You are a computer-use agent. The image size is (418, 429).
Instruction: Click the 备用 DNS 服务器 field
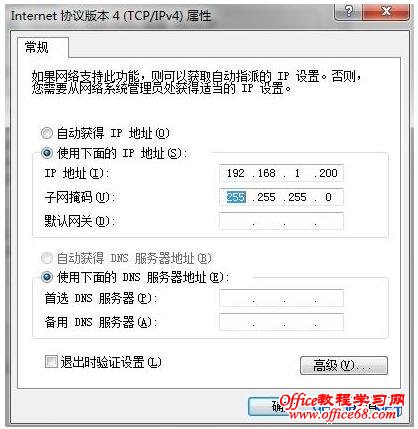281,322
